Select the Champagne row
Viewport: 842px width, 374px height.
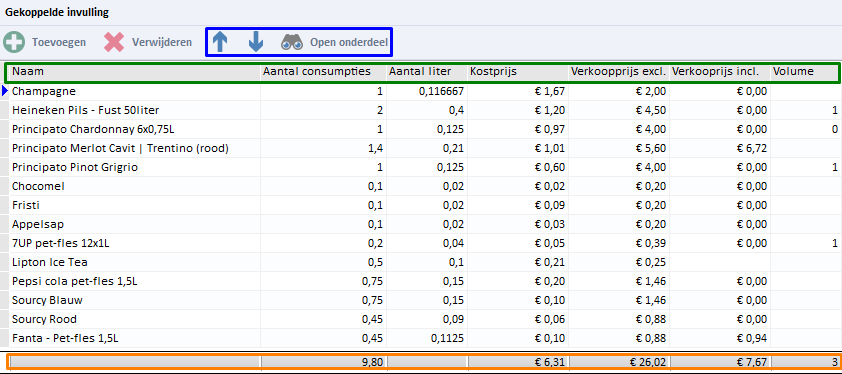point(421,91)
